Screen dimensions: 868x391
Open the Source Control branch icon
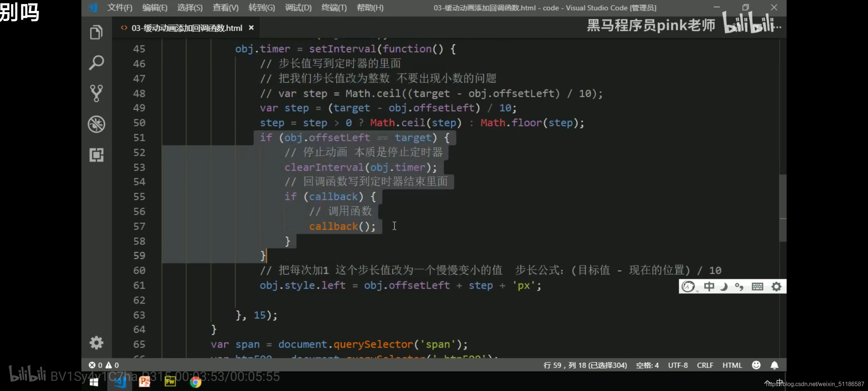pos(96,93)
